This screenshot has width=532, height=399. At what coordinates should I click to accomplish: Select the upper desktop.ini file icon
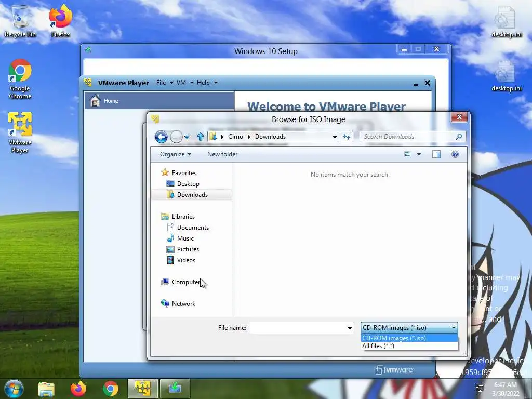(506, 22)
